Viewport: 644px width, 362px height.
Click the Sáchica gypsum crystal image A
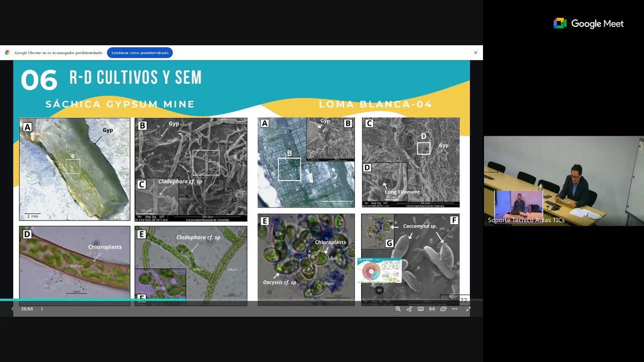(x=74, y=169)
